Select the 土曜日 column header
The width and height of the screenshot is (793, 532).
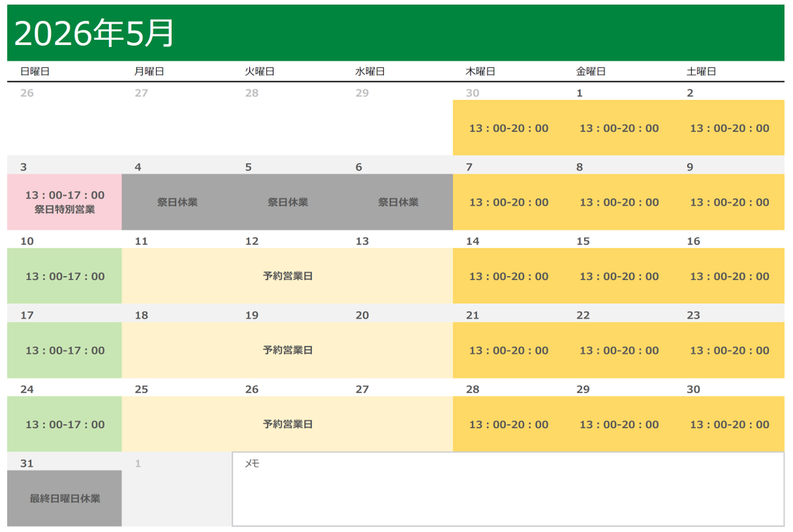click(x=699, y=71)
